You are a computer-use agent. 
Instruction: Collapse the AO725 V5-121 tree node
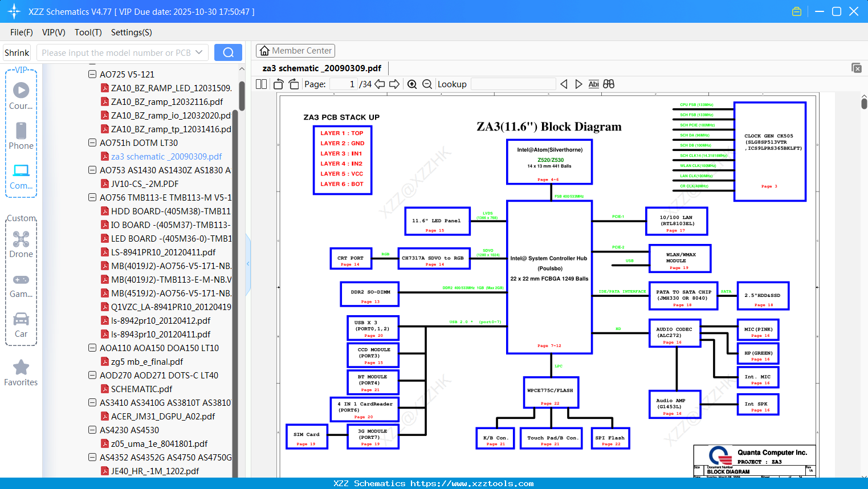(x=92, y=74)
